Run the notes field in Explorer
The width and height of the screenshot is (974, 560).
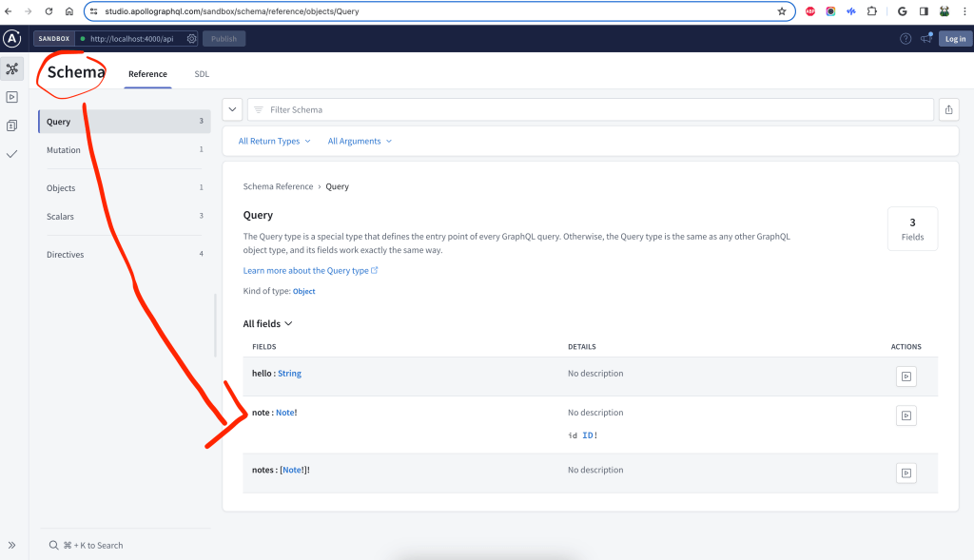tap(906, 473)
